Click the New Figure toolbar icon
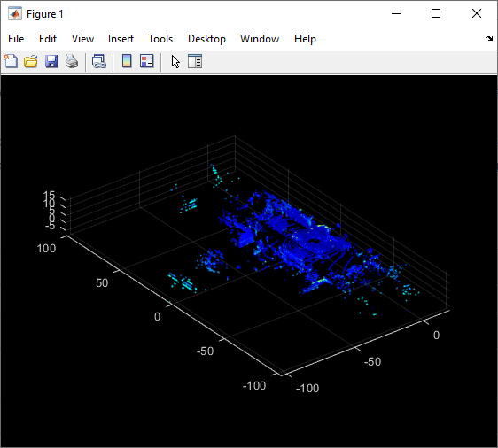498x448 pixels. (12, 61)
